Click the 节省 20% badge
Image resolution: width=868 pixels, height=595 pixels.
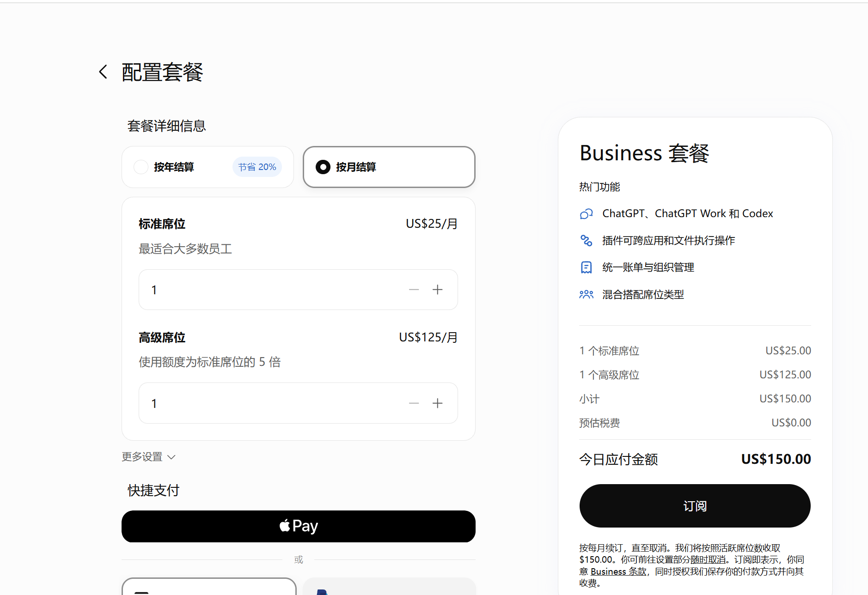tap(257, 167)
